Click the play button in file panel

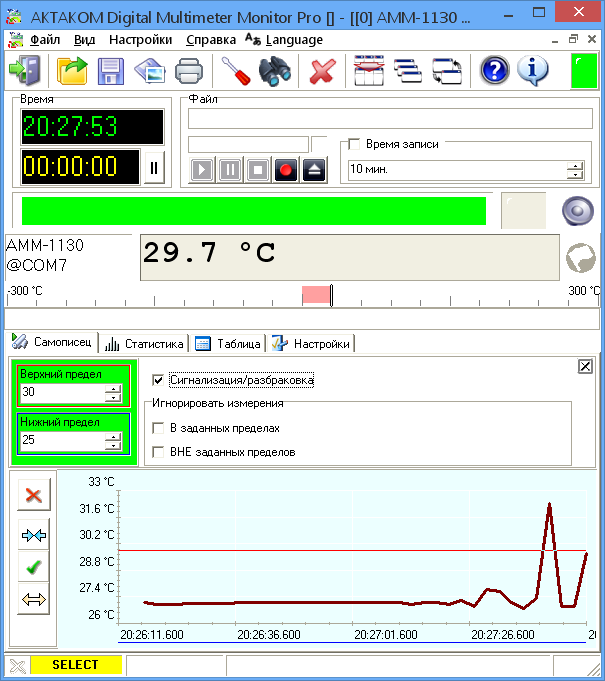point(202,169)
